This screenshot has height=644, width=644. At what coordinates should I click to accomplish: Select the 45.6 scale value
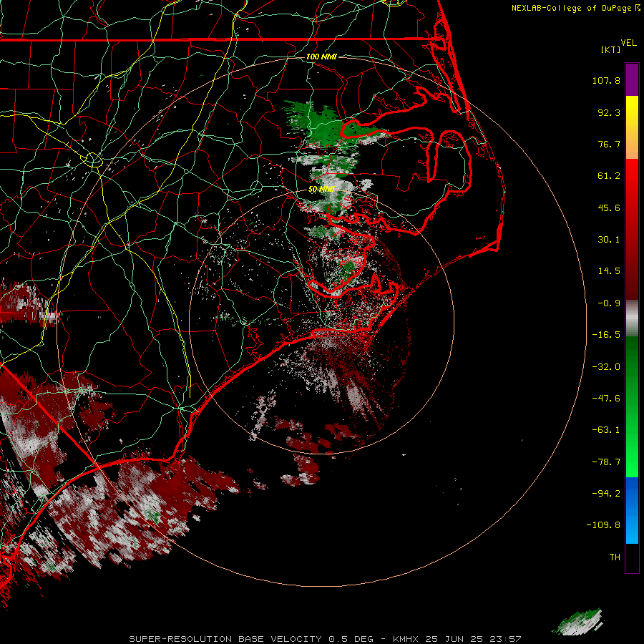609,208
